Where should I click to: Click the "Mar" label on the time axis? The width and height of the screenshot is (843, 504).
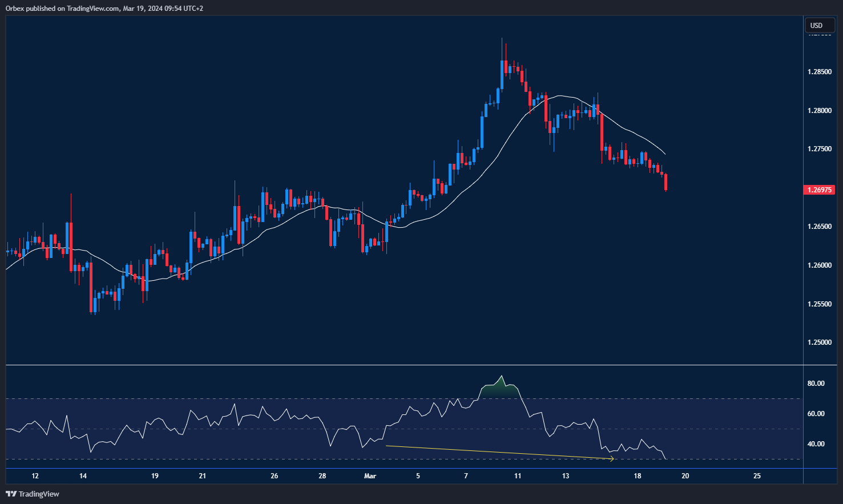370,476
